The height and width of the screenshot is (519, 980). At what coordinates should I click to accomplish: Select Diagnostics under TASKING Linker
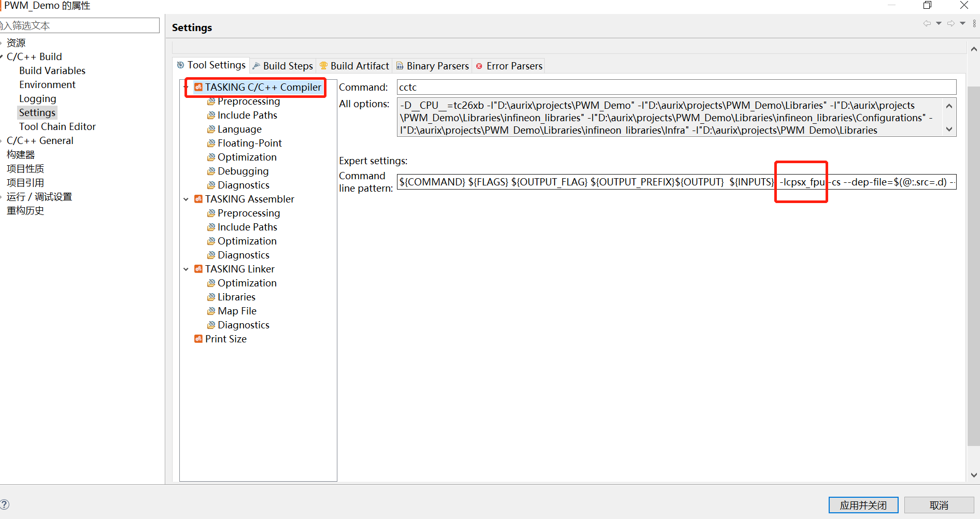click(x=244, y=325)
